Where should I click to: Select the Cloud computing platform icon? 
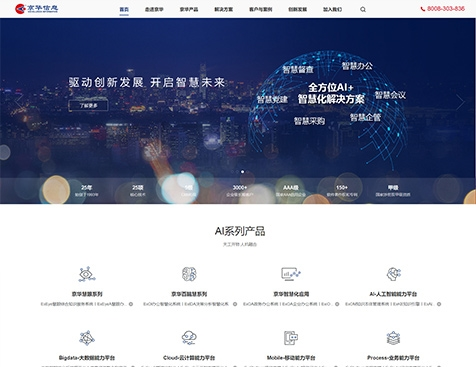tap(189, 338)
